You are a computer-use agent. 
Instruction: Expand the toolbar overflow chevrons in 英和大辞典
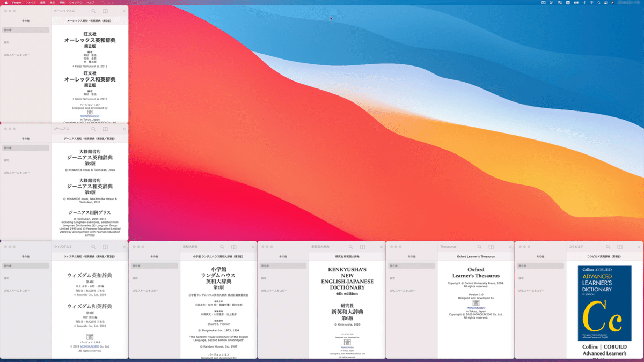click(x=253, y=247)
